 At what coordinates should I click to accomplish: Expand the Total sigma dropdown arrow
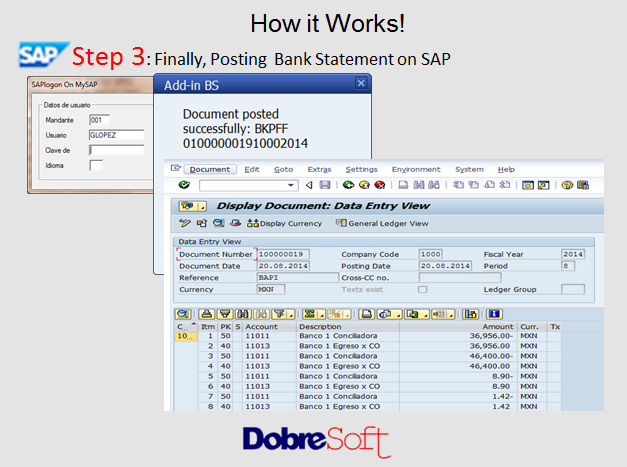click(322, 315)
